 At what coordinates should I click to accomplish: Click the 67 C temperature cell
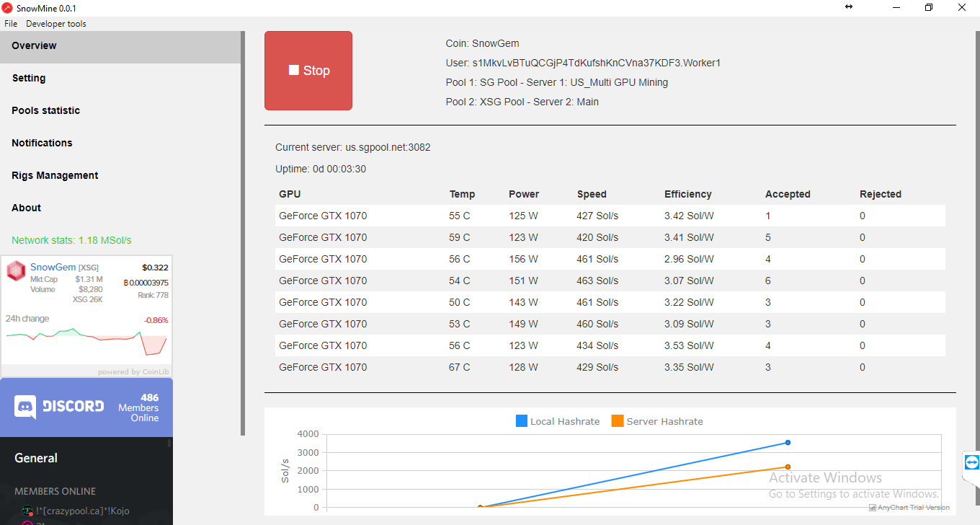click(x=459, y=367)
